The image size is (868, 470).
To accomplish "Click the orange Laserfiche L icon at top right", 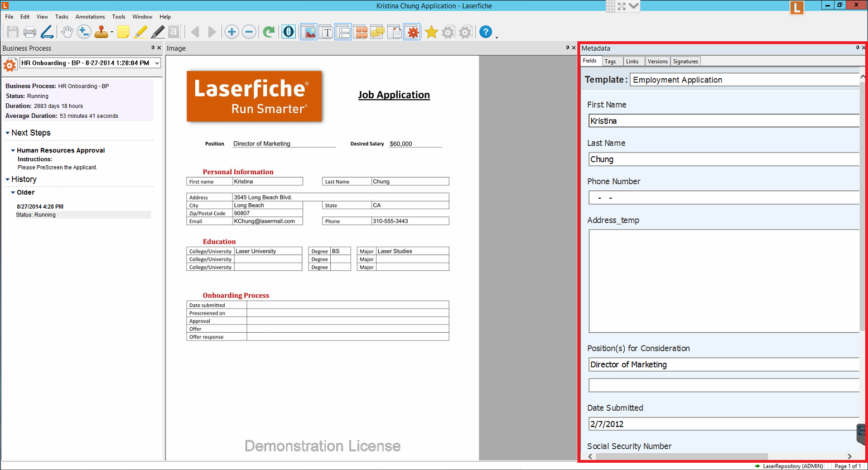I will coord(797,7).
